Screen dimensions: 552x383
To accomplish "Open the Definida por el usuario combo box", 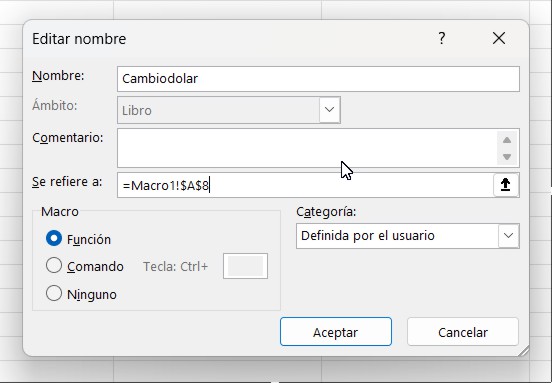I will (408, 236).
